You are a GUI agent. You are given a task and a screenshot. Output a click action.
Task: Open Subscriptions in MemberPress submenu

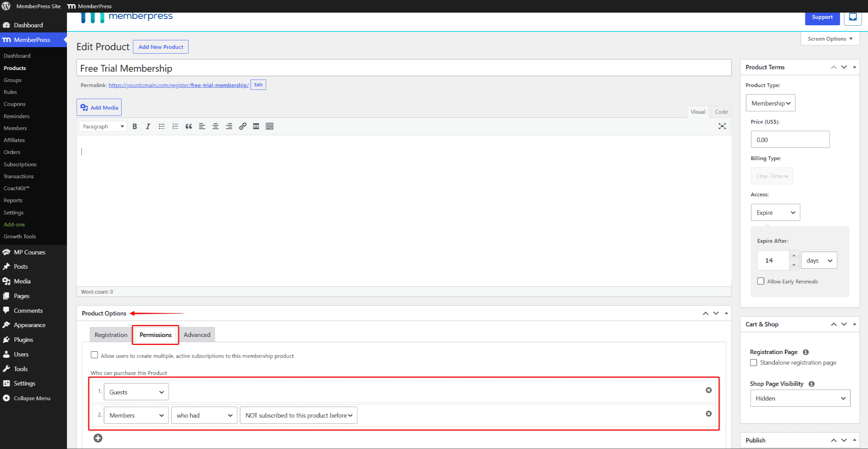coord(20,164)
